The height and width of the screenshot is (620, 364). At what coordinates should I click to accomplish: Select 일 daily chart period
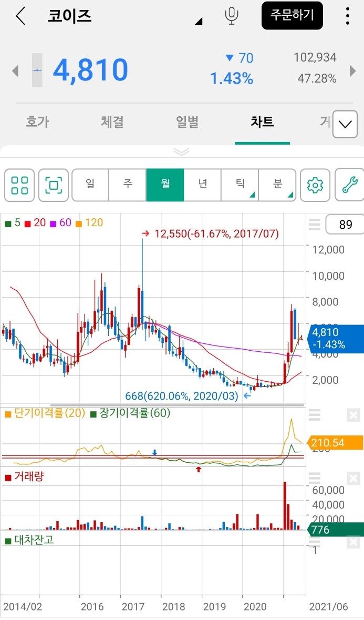(90, 185)
